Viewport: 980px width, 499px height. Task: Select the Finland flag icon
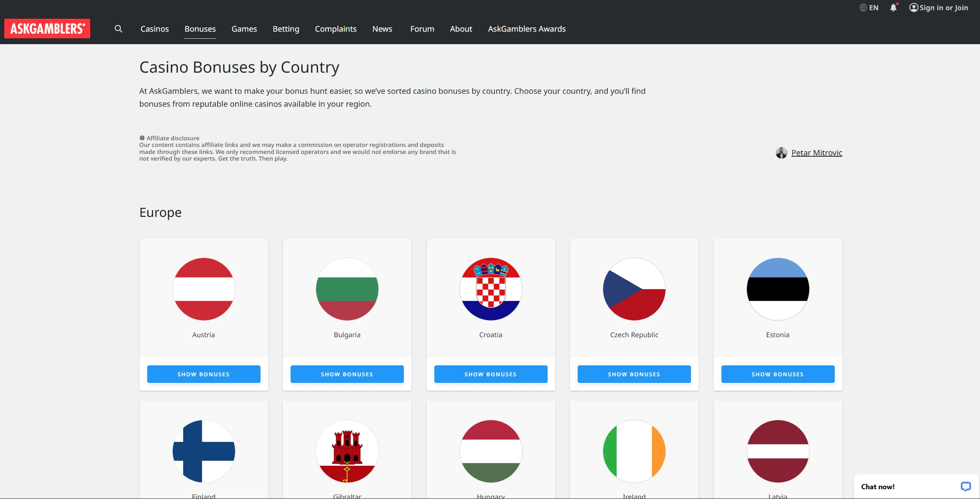[203, 451]
